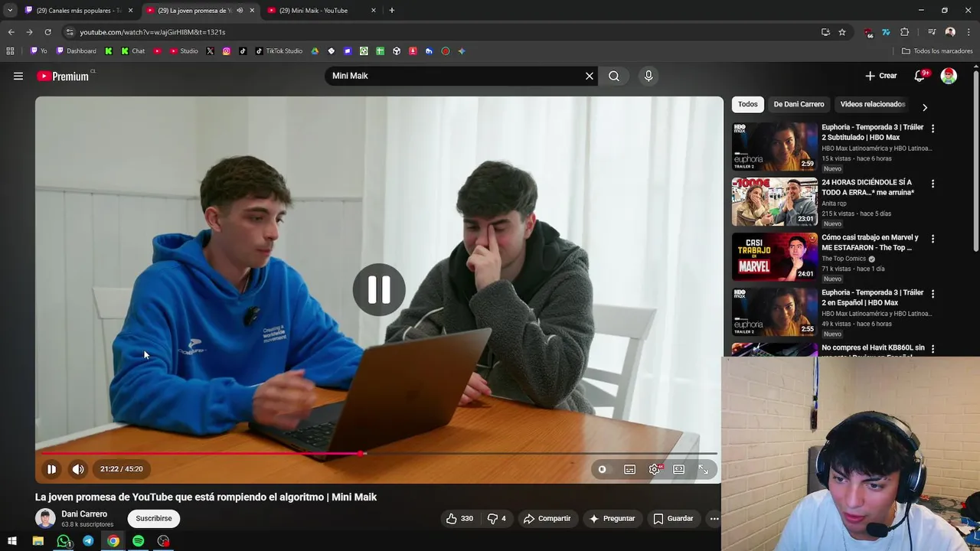Open Telegram from the taskbar
The image size is (980, 551).
point(88,541)
